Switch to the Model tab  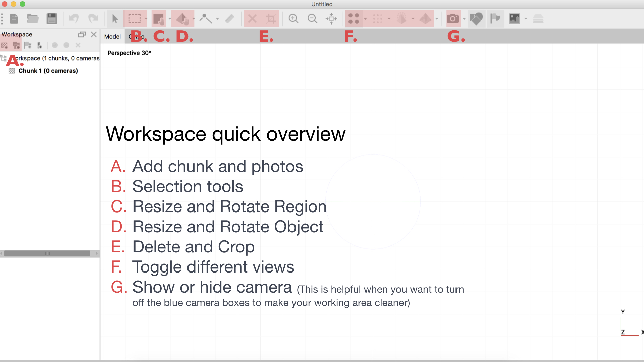point(112,36)
